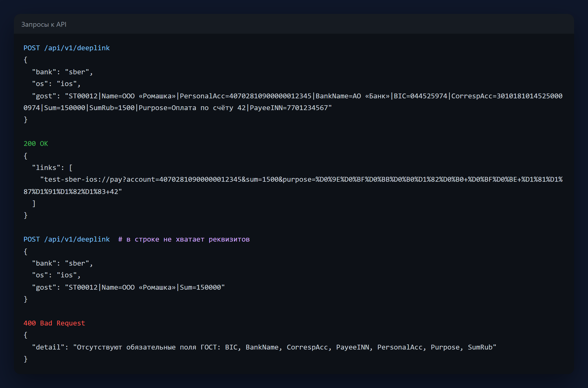The height and width of the screenshot is (388, 588).
Task: Click the short gost line 'ST00012|Name=ООО «Ромашка»|Sum=150000'
Action: click(x=128, y=287)
